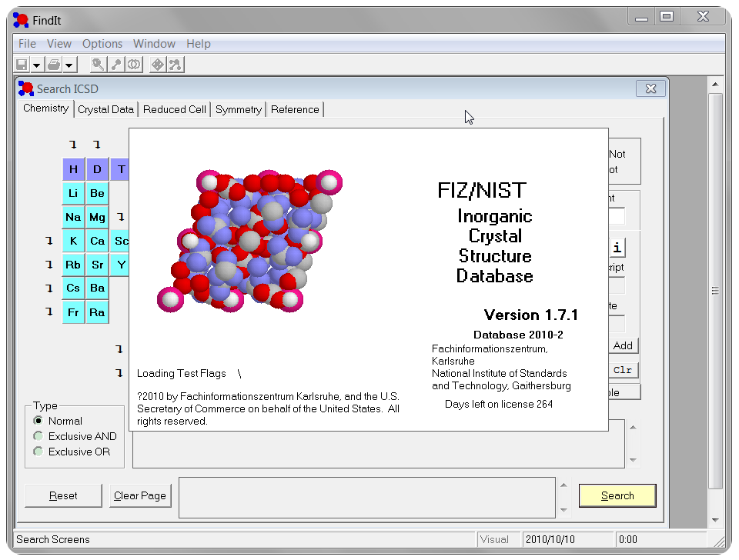Click the row selector mark left of Cs
The width and height of the screenshot is (739, 560).
pos(49,288)
